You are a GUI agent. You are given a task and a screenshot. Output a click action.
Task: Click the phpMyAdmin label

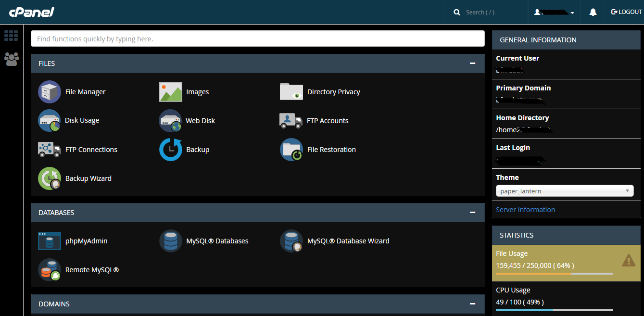(x=87, y=241)
